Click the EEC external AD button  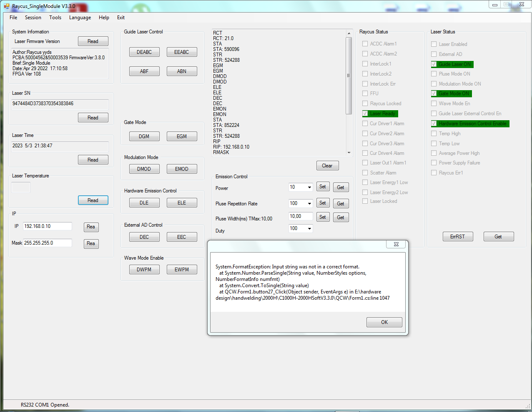(182, 237)
